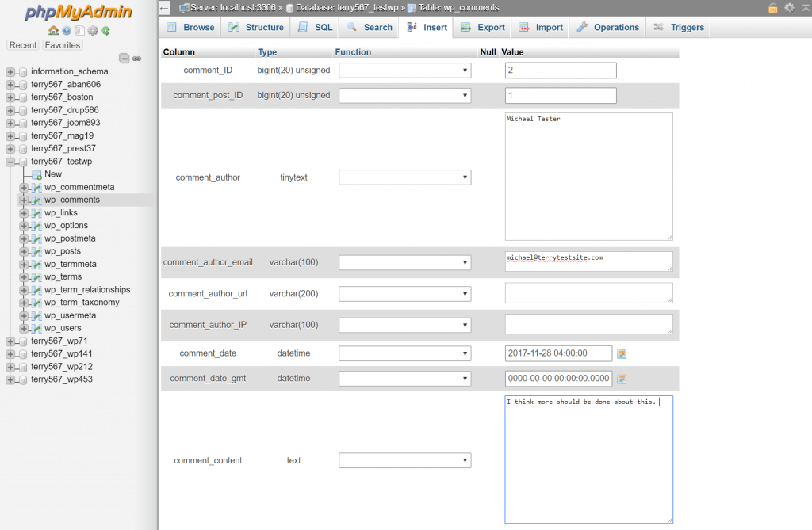The width and height of the screenshot is (812, 530).
Task: Click the Recent button above the tree
Action: 22,45
